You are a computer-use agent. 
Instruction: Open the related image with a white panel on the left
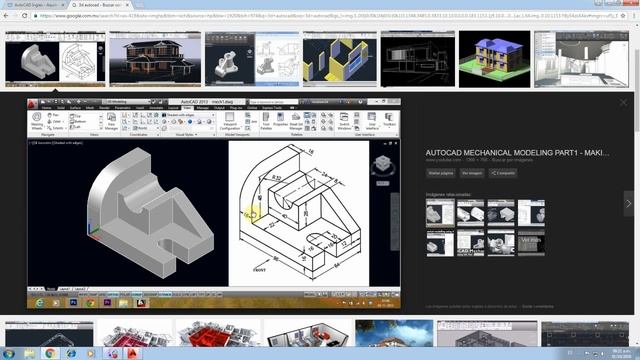pyautogui.click(x=531, y=213)
